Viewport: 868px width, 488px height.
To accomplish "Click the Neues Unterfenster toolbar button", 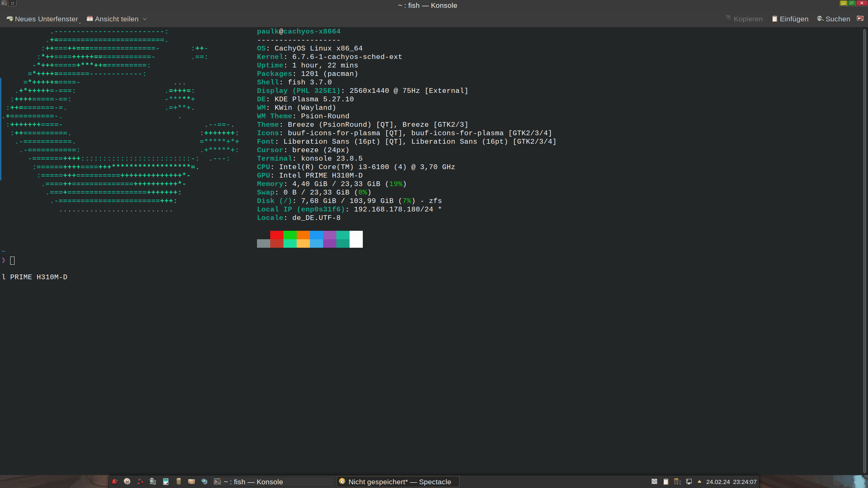I will tap(42, 19).
